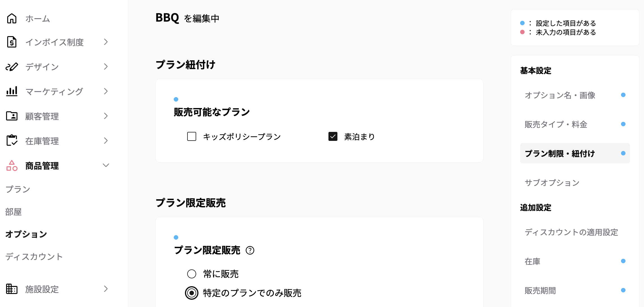Expand the インボイス制度 chevron
This screenshot has height=307, width=644.
pos(106,42)
